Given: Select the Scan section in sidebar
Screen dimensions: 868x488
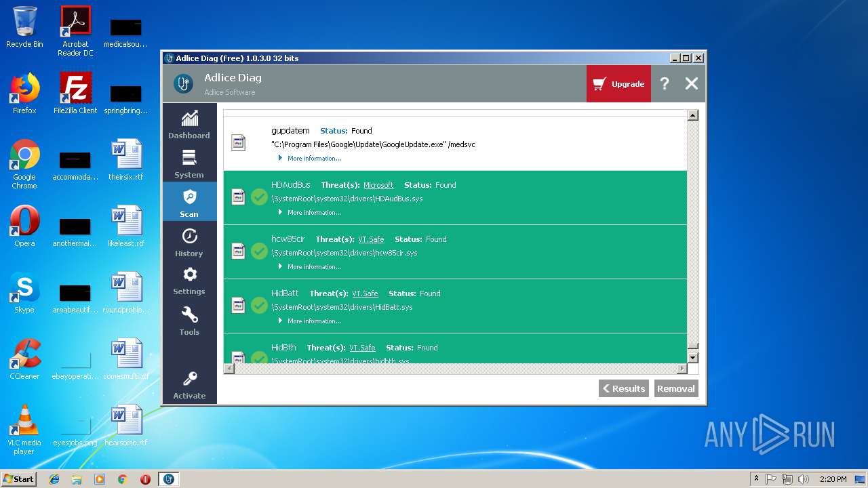Looking at the screenshot, I should point(189,202).
